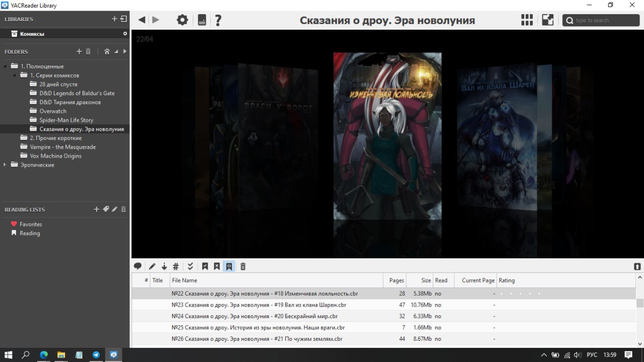
Task: Rename selected reading list with pencil icon
Action: (x=114, y=209)
